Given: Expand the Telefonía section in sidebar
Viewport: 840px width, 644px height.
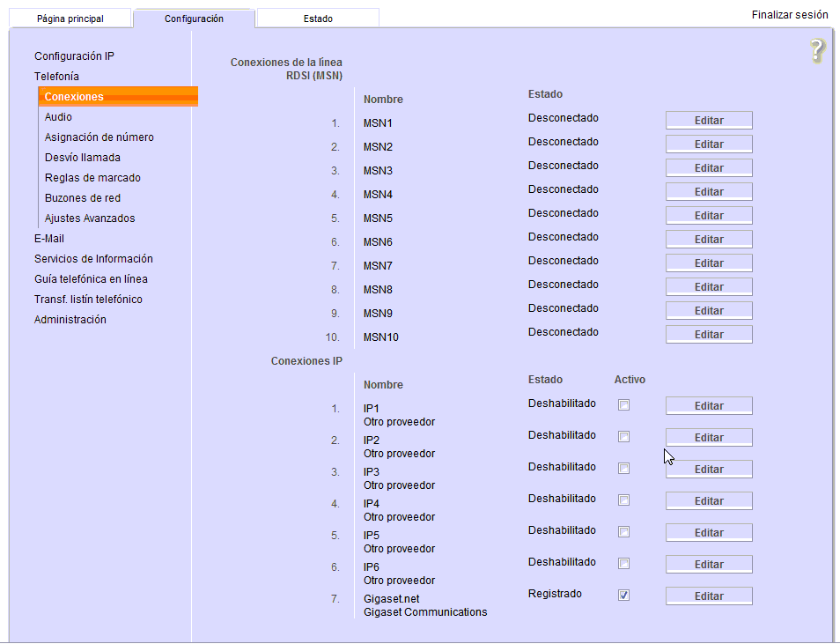Looking at the screenshot, I should click(56, 77).
